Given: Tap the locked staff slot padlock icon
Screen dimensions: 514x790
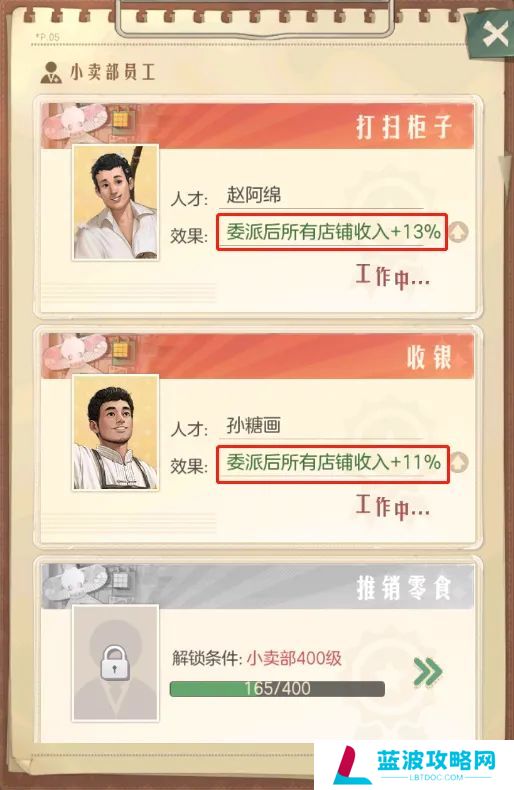Looking at the screenshot, I should (114, 663).
